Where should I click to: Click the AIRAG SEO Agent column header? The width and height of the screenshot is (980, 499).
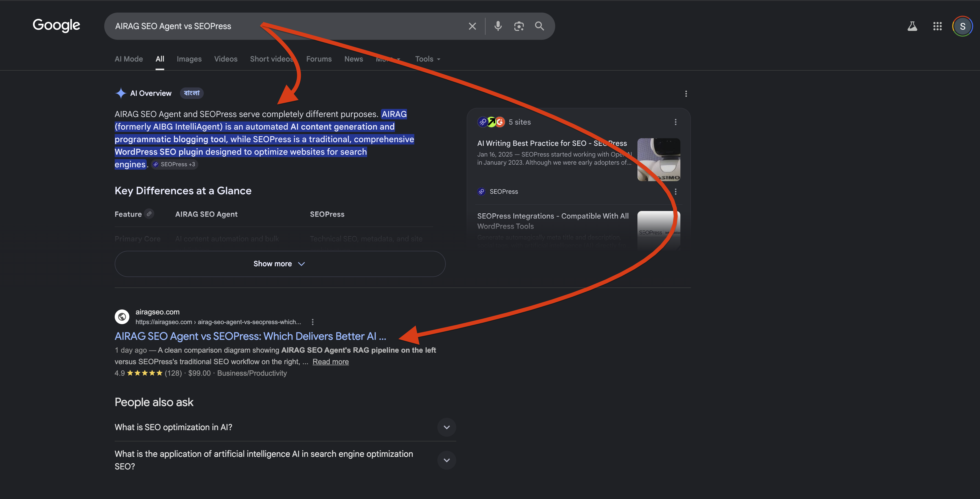pyautogui.click(x=206, y=214)
